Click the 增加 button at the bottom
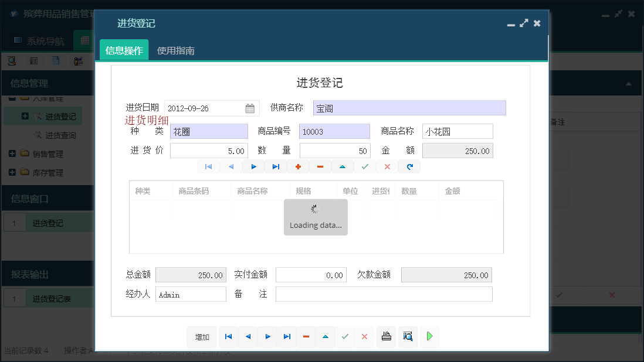 point(201,336)
